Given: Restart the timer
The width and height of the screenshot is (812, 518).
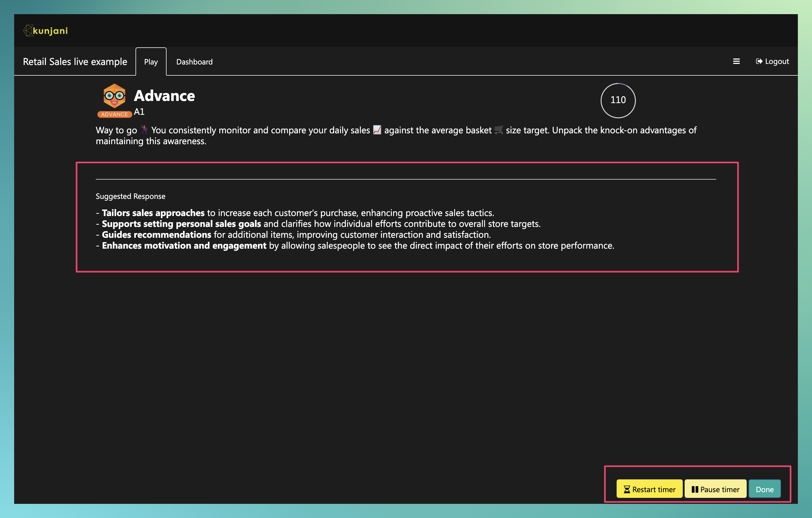Looking at the screenshot, I should coord(650,489).
